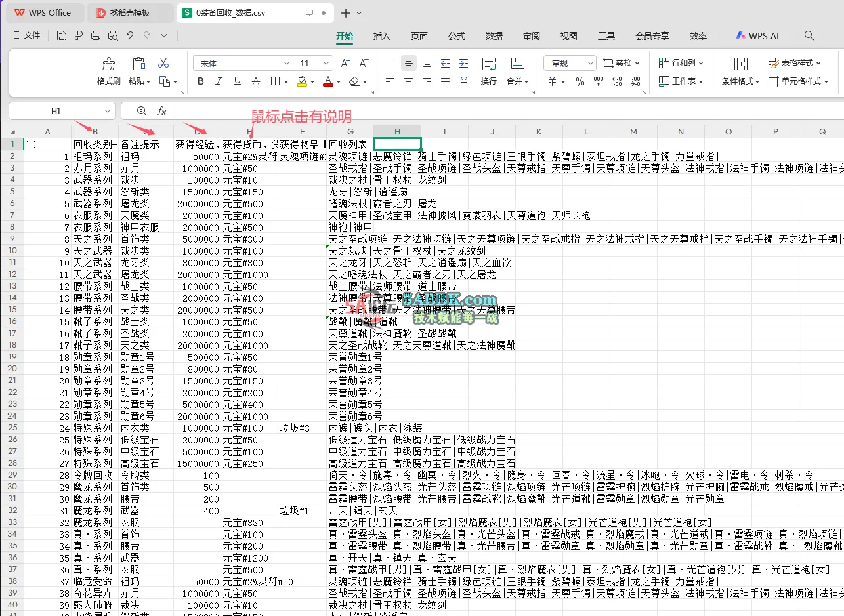Click the Copy icon under the scissors
Image resolution: width=844 pixels, height=616 pixels.
click(x=164, y=81)
